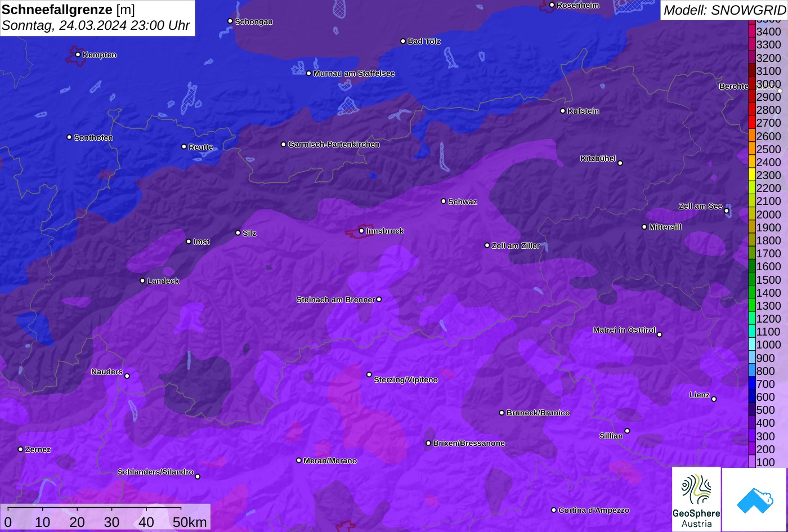Select the Lienz city label

click(700, 395)
